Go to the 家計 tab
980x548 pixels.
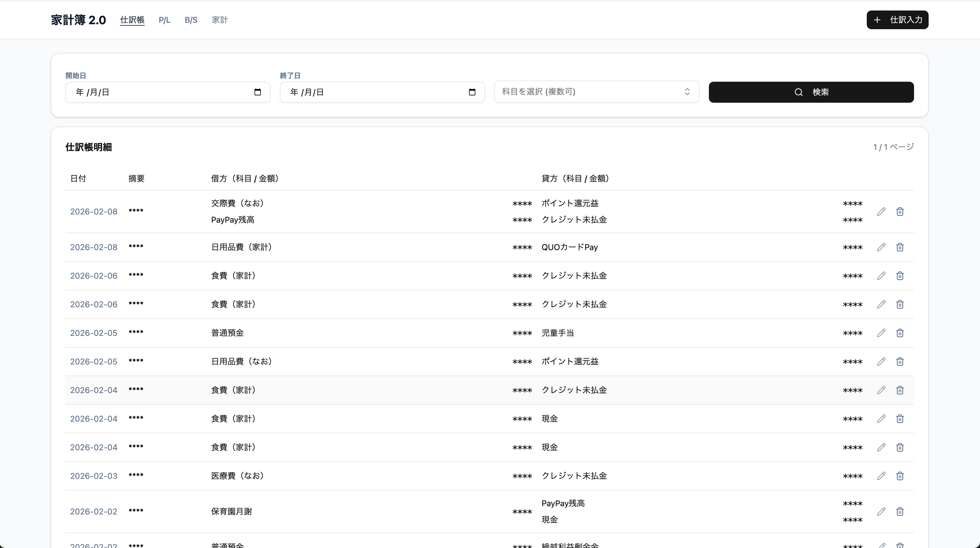219,20
